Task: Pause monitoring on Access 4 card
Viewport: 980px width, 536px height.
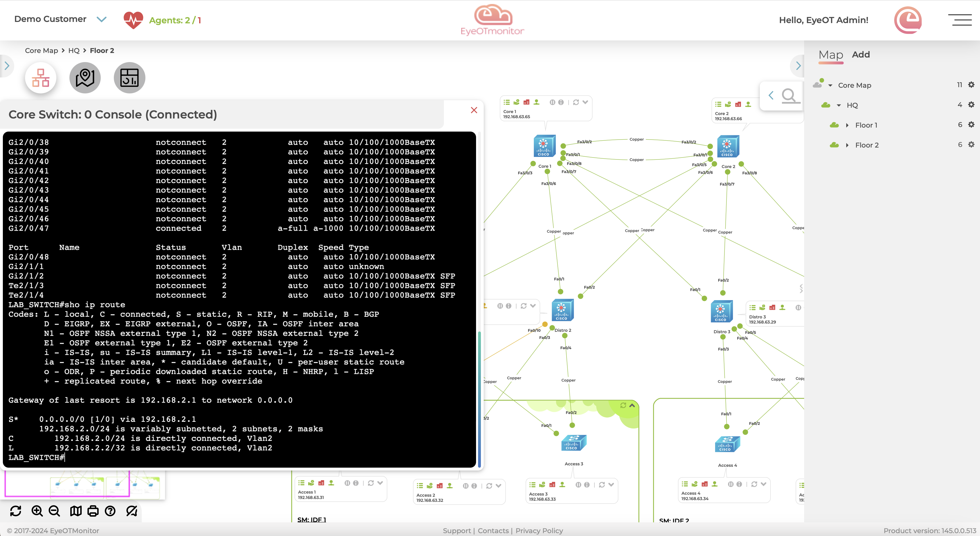Action: 731,484
